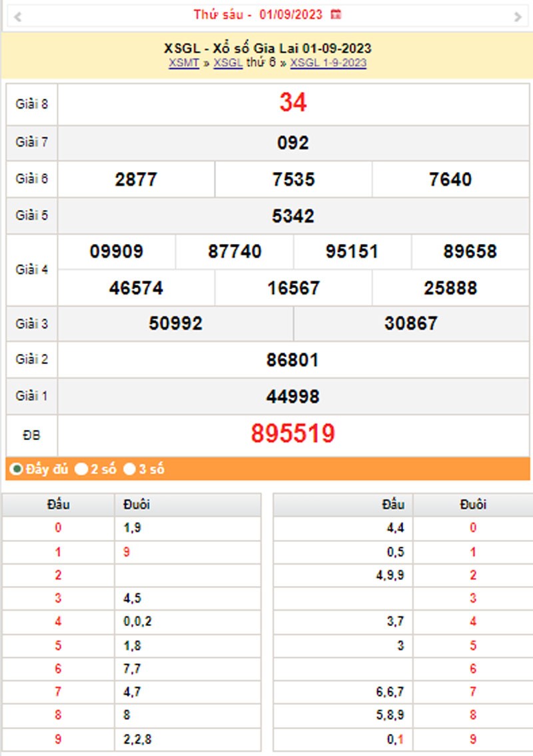Screen dimensions: 533x756
Task: Click the 'Đuôi' header in the right table
Action: point(473,504)
